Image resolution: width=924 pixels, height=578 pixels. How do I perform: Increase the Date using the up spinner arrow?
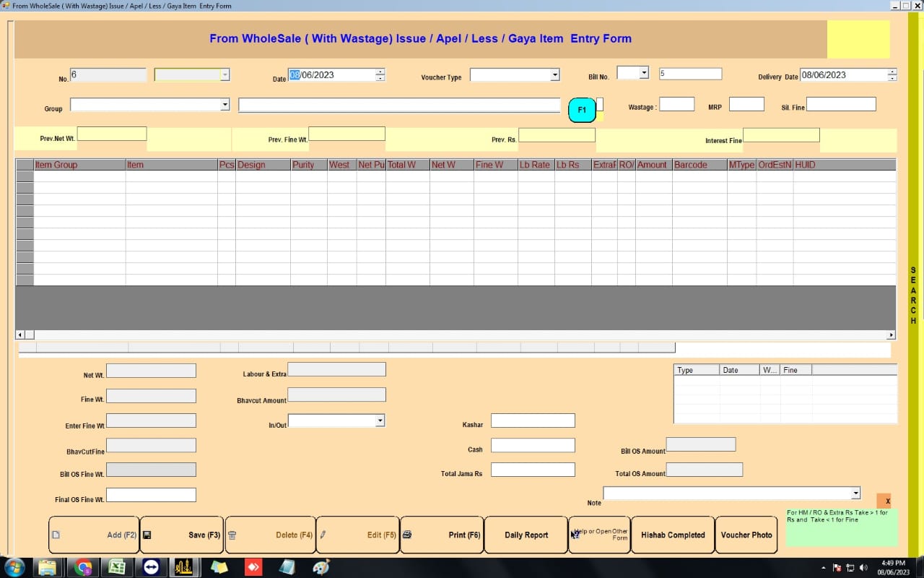coord(380,71)
